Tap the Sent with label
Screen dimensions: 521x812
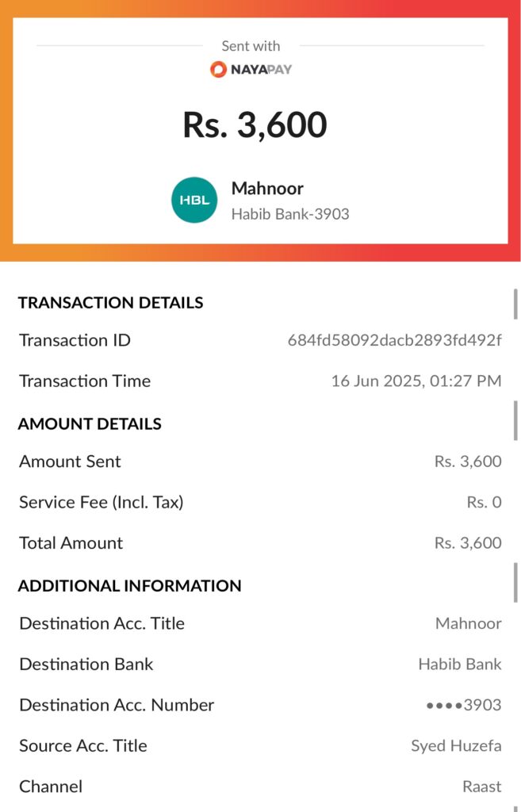coord(251,46)
